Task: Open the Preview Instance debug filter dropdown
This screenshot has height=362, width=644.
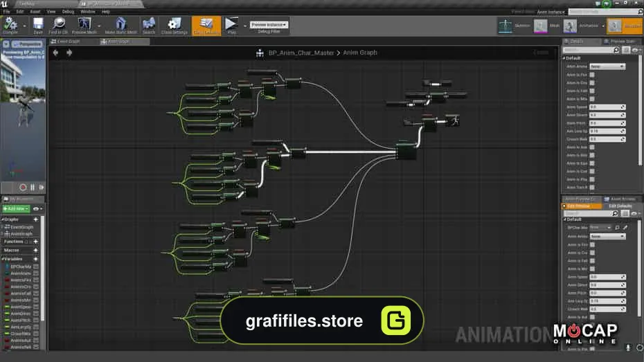Action: coord(269,25)
